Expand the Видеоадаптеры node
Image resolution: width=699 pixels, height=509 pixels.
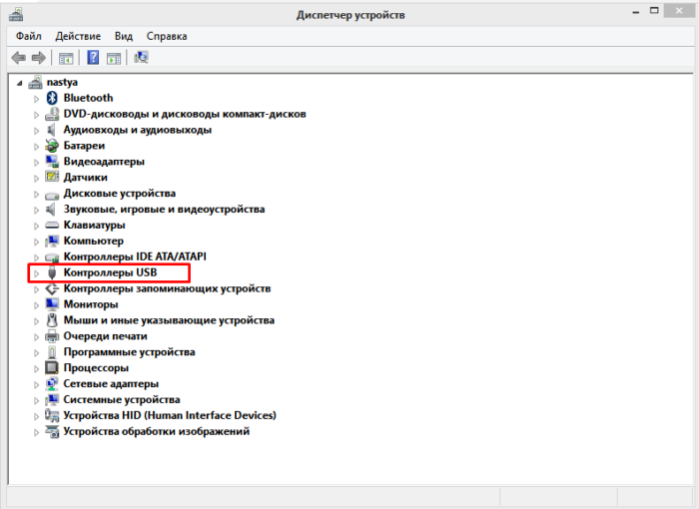pyautogui.click(x=37, y=162)
